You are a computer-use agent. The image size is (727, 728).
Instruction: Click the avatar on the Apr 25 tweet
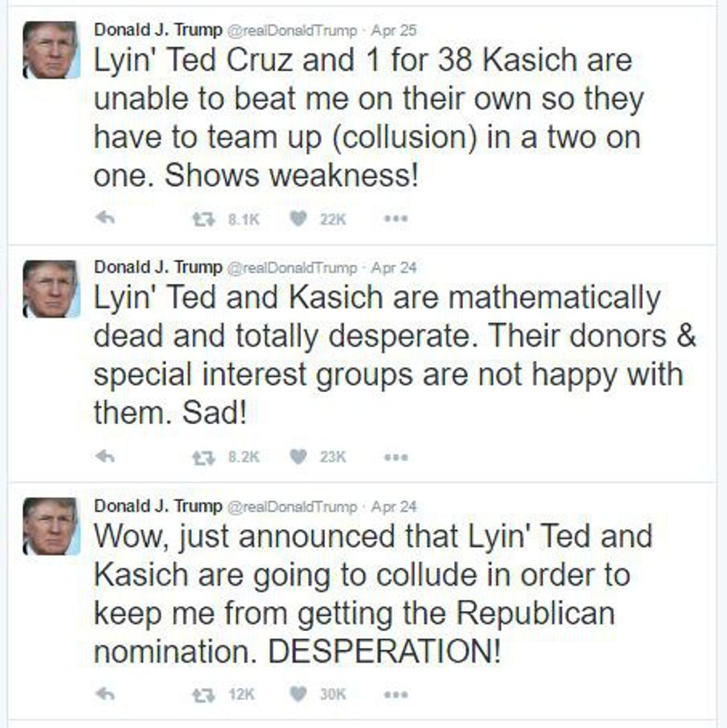coord(50,50)
